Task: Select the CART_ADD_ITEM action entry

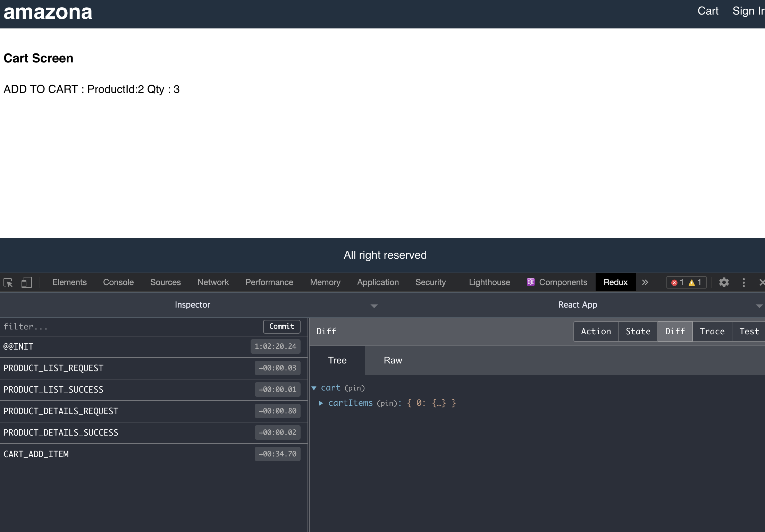Action: 36,454
